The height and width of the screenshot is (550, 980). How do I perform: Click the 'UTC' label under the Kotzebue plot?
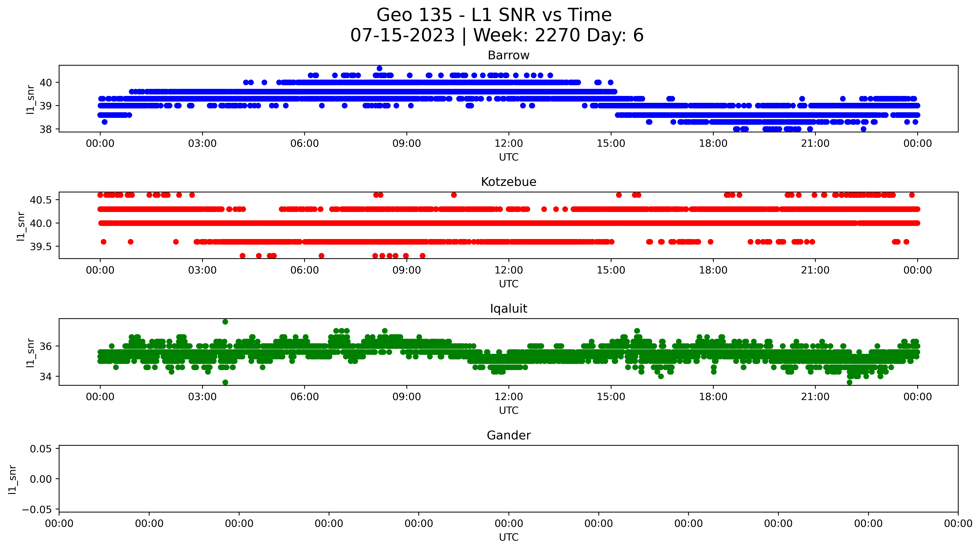(x=509, y=284)
